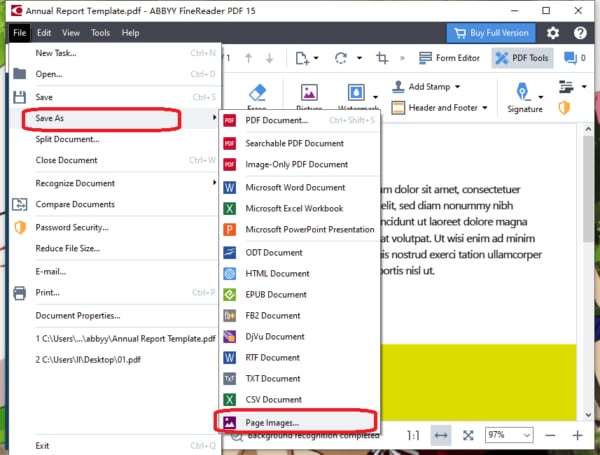This screenshot has height=455, width=600.
Task: Save as TXT Document
Action: [x=300, y=379]
